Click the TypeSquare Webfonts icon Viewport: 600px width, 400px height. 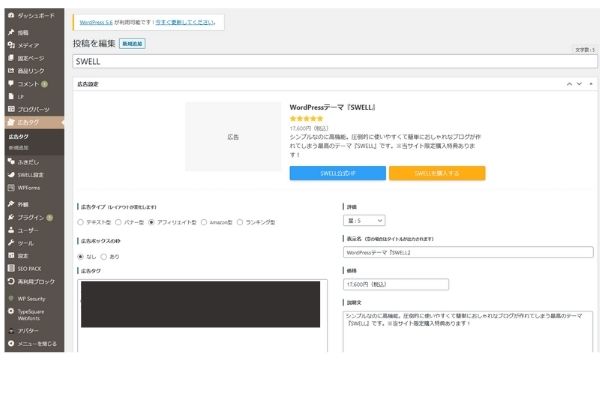(x=11, y=311)
